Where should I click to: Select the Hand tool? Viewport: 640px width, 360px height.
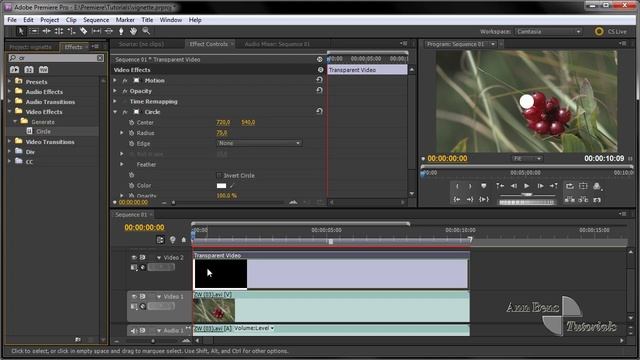[133, 31]
